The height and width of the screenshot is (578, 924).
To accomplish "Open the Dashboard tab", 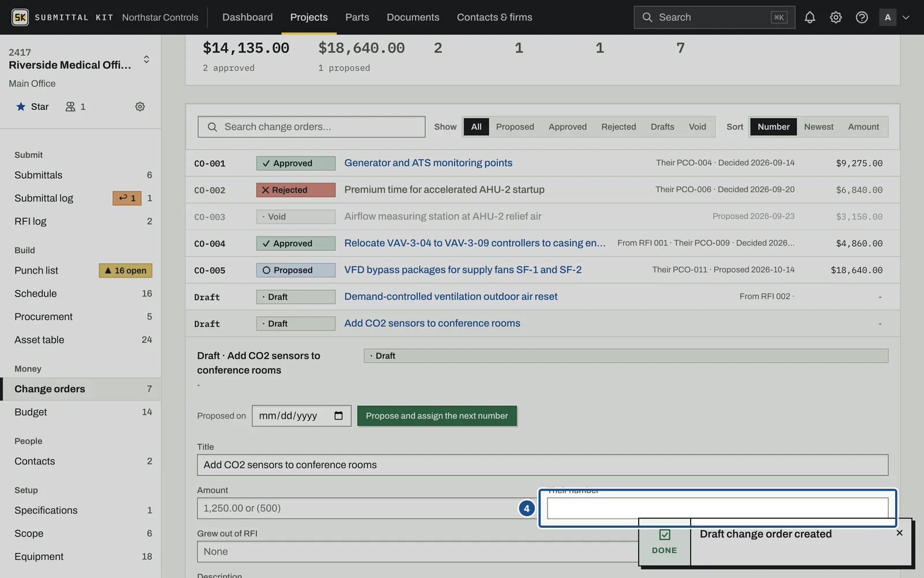I will click(x=247, y=17).
